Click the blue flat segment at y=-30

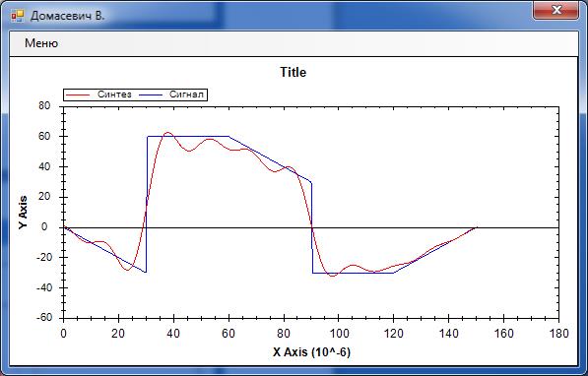tap(353, 273)
